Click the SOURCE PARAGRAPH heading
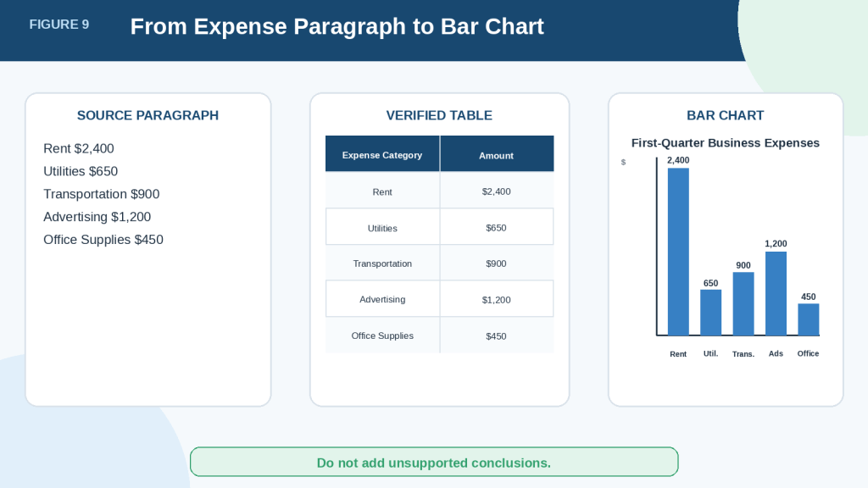This screenshot has width=868, height=488. (x=147, y=115)
